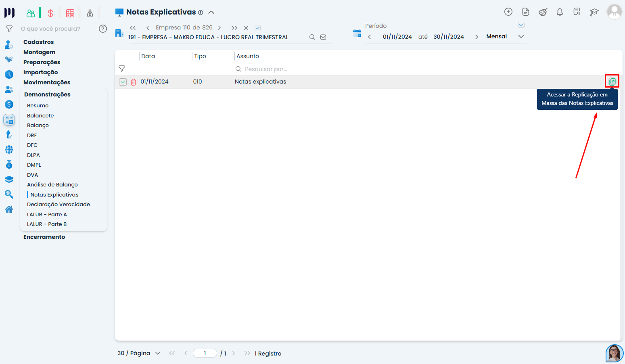Click the notifications bell icon
Screen dimensions: 625x364
click(560, 12)
